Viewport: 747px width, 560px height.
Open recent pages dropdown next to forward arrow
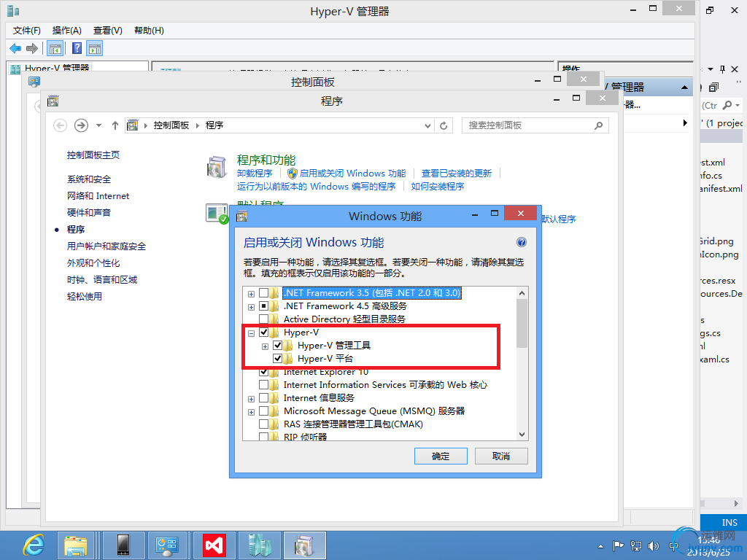coord(98,125)
